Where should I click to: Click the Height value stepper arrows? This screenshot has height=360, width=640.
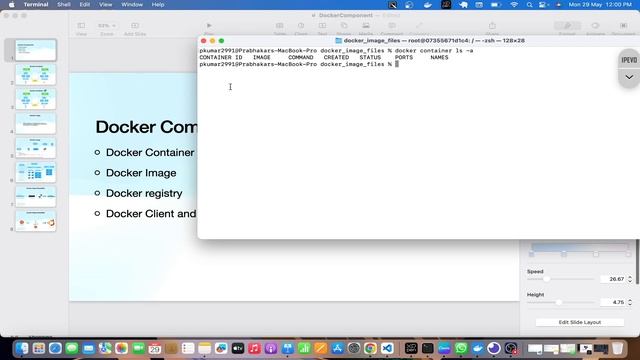tap(630, 302)
